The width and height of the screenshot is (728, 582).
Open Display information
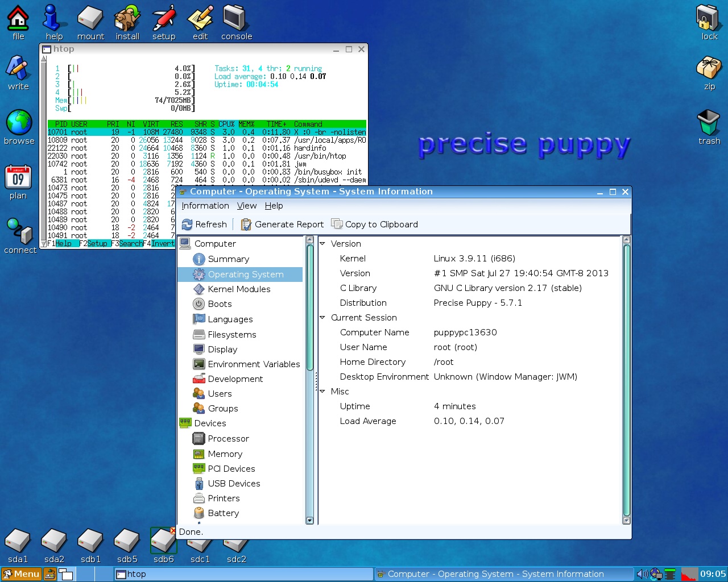click(222, 350)
